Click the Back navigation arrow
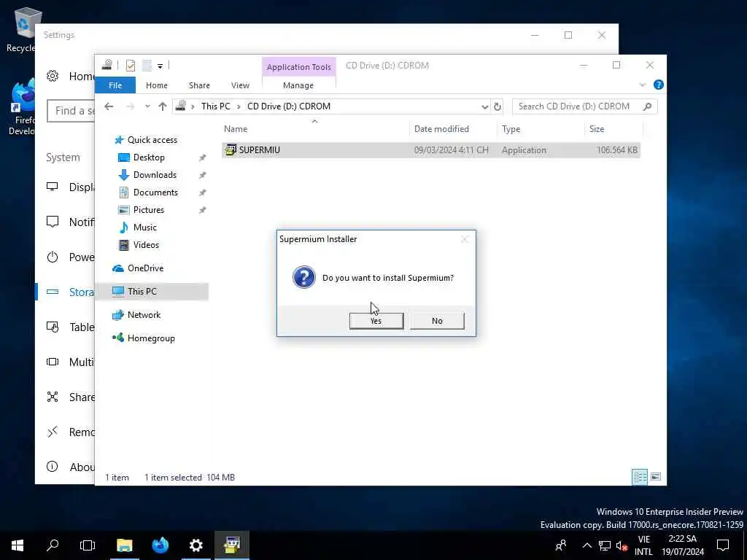747x560 pixels. click(x=109, y=106)
